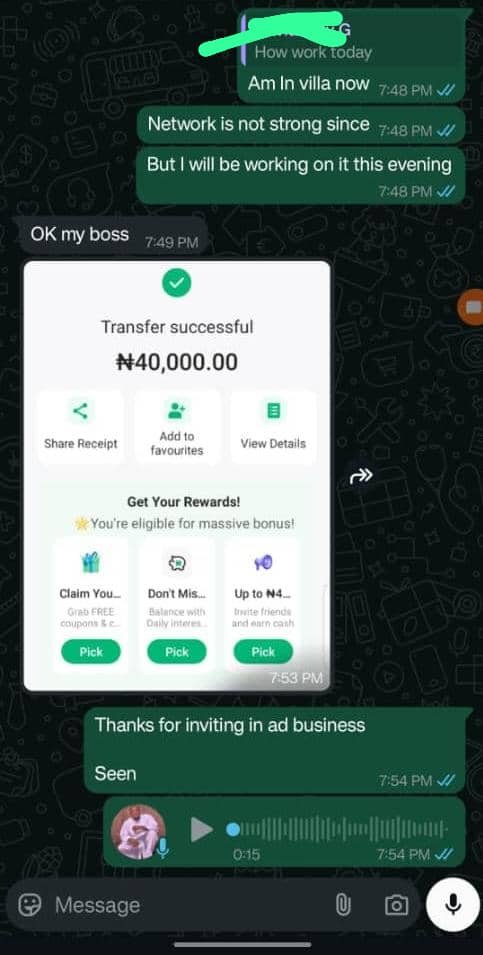Tap Pick under Up to ₦4... reward
The height and width of the screenshot is (955, 483).
[x=263, y=652]
